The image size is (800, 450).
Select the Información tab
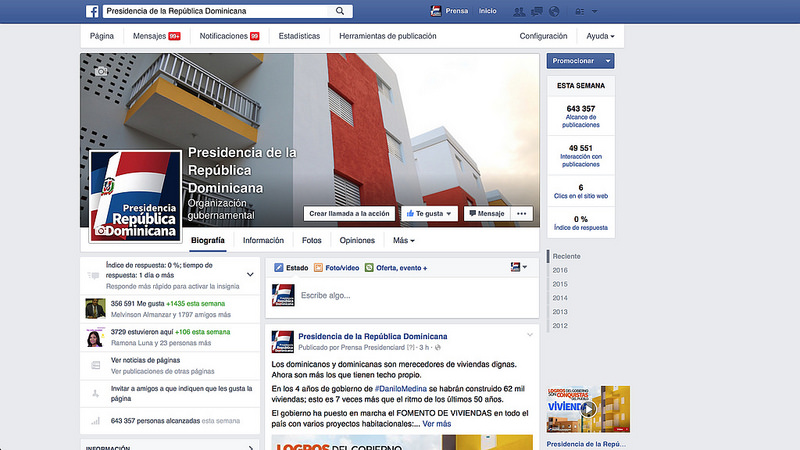(x=263, y=240)
